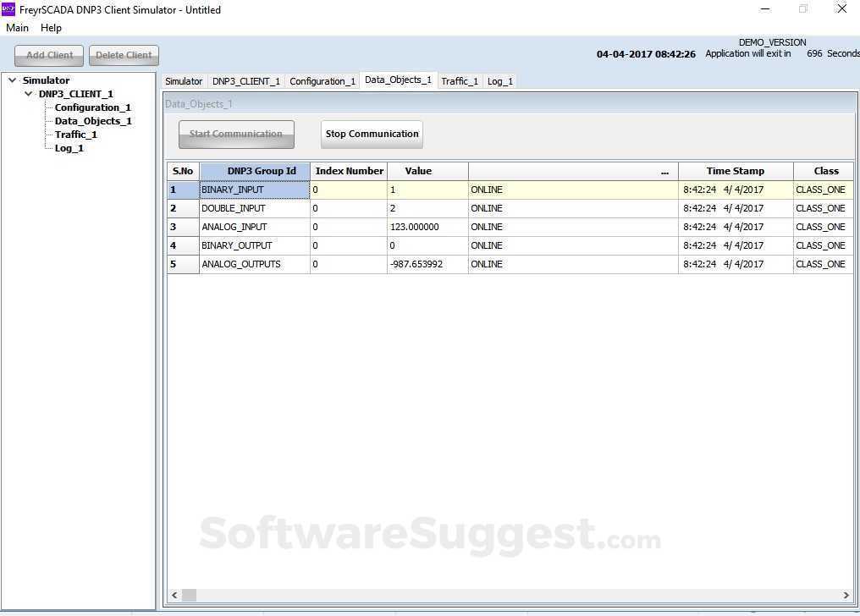Collapse the DNP3_CLIENT_1 tree node

[29, 93]
